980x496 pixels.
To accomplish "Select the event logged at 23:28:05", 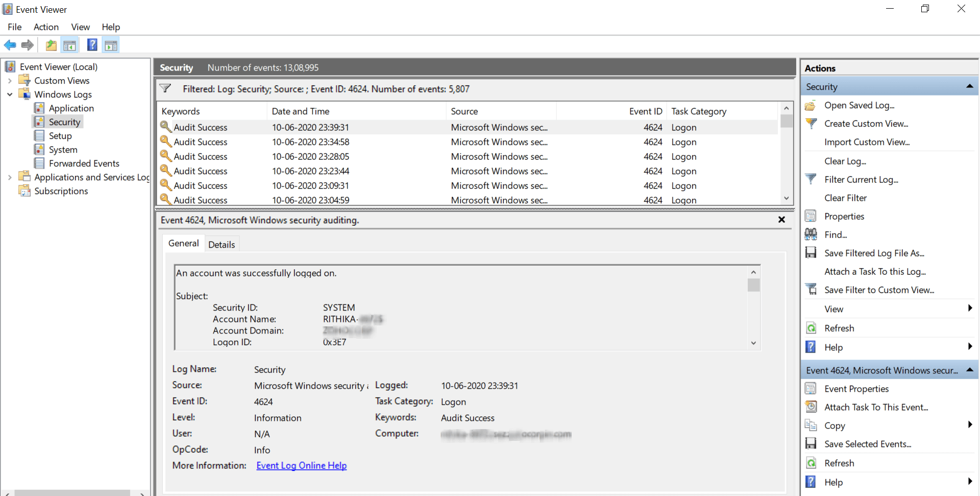I will (467, 157).
